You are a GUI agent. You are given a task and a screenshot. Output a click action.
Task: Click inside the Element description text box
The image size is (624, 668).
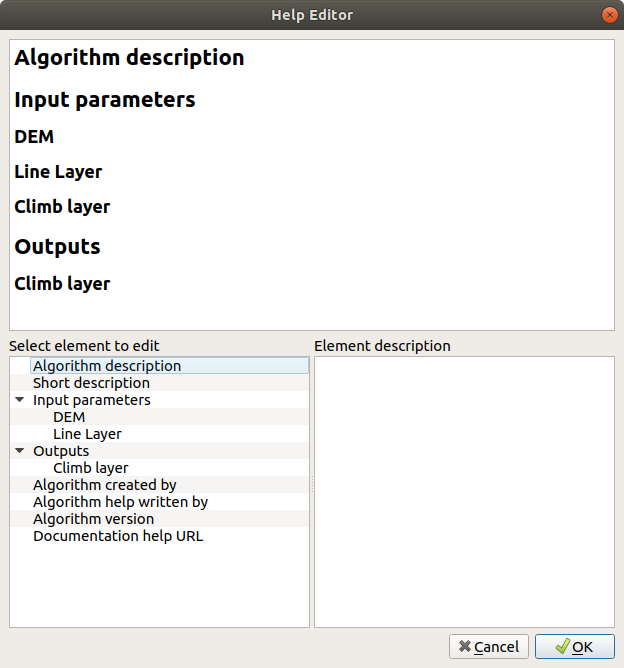464,490
